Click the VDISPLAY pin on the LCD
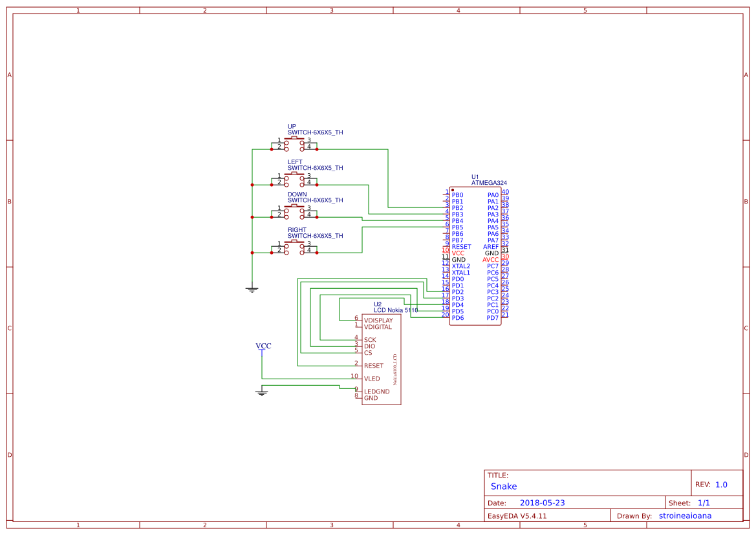Viewport: 756px width, 535px height. click(x=378, y=320)
